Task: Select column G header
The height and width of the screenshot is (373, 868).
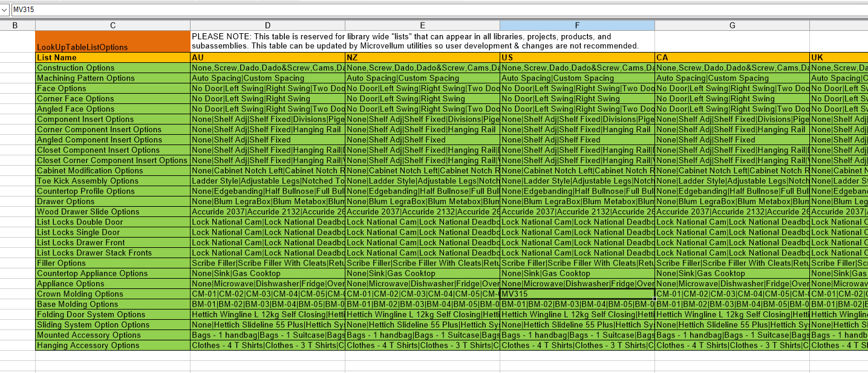Action: coord(732,25)
